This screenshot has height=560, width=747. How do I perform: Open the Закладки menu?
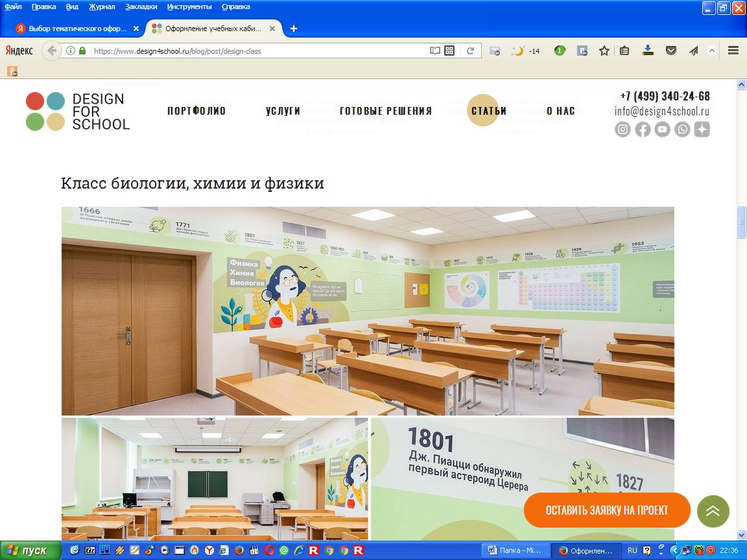141,6
